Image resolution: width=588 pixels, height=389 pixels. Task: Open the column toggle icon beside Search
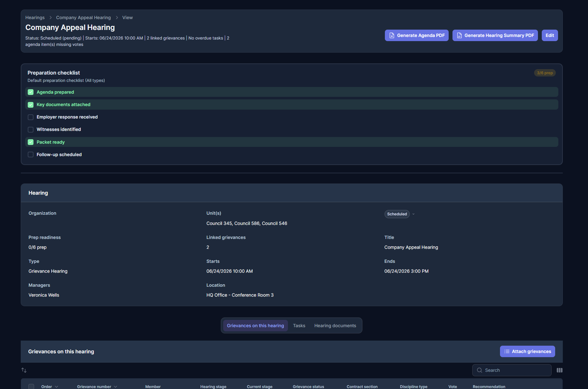[560, 370]
